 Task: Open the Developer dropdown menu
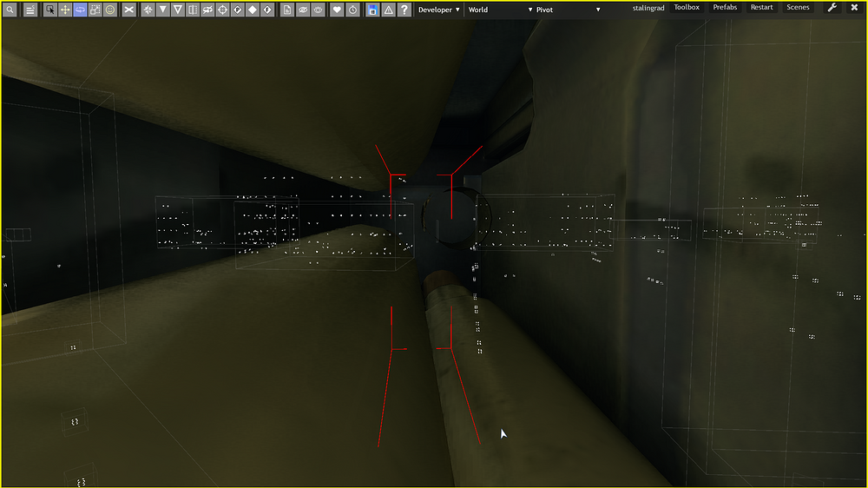(x=438, y=10)
